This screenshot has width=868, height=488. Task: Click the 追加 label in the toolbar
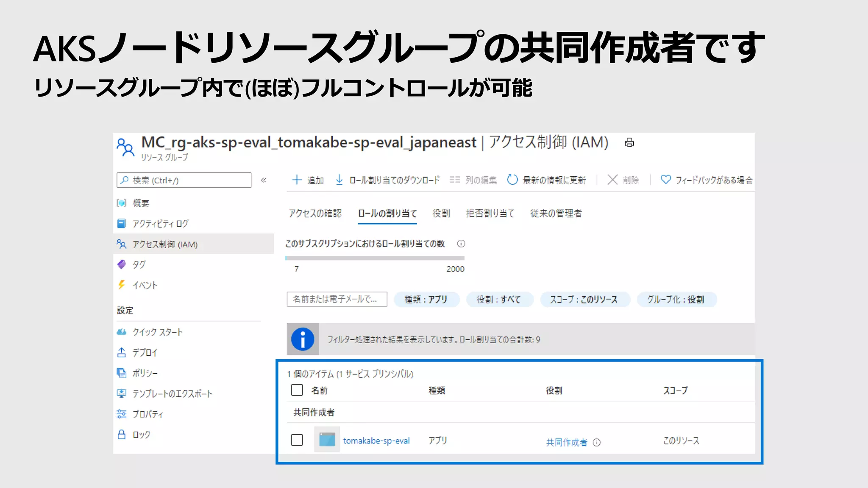tap(315, 180)
